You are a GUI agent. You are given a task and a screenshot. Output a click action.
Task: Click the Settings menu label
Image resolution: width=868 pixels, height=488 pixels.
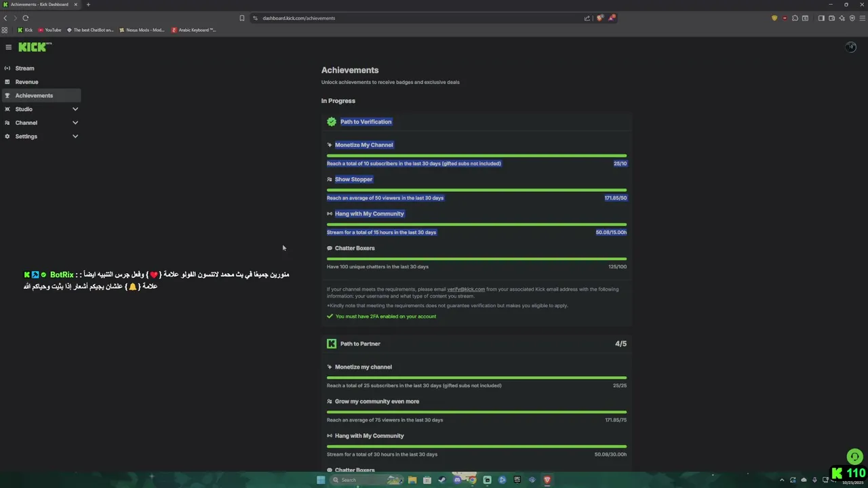point(26,136)
